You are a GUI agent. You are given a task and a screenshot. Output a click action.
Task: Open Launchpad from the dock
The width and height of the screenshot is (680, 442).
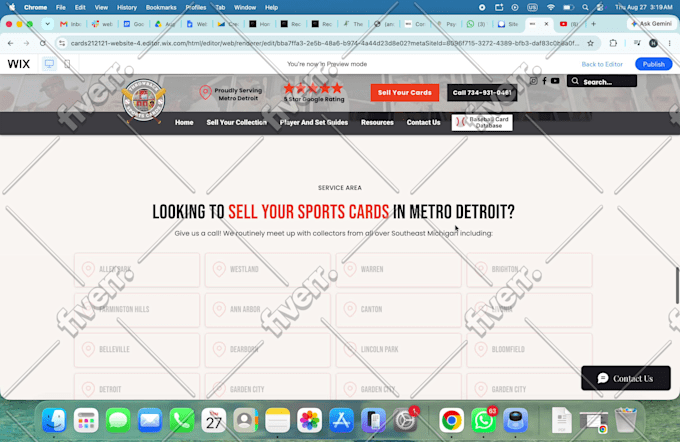[x=86, y=420]
